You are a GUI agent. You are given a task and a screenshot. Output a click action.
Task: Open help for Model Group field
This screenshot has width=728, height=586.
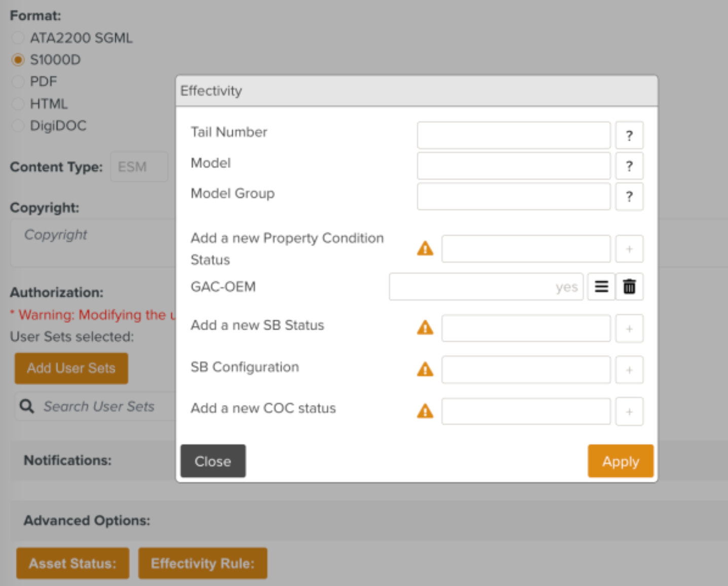point(629,196)
